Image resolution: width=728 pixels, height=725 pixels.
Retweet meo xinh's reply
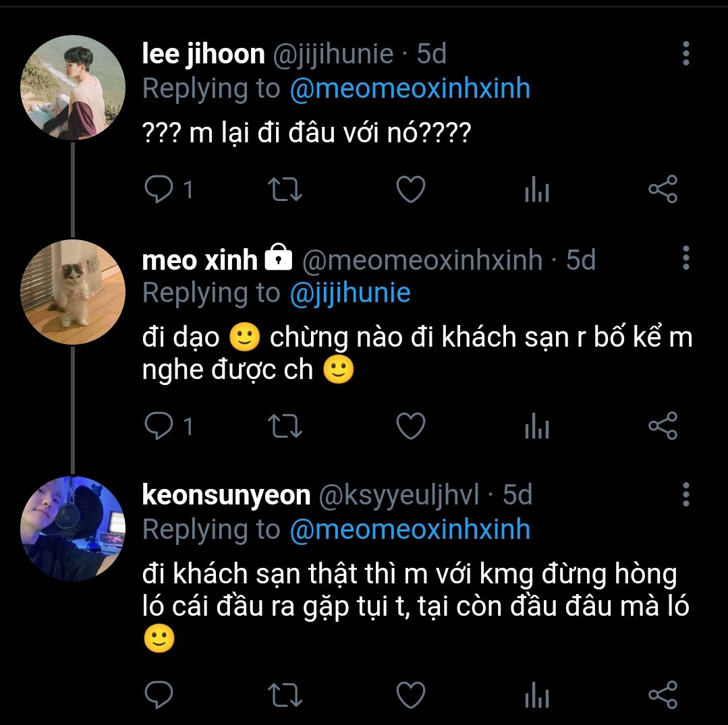(x=285, y=426)
